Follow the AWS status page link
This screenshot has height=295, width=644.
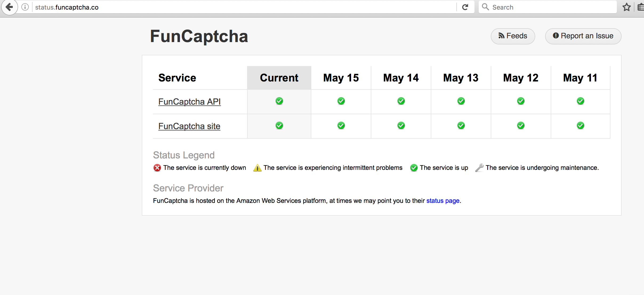pyautogui.click(x=443, y=201)
